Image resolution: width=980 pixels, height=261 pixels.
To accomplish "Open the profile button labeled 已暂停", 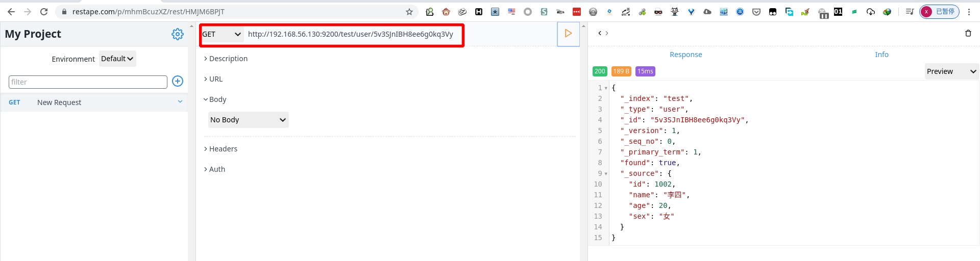I will click(x=939, y=12).
